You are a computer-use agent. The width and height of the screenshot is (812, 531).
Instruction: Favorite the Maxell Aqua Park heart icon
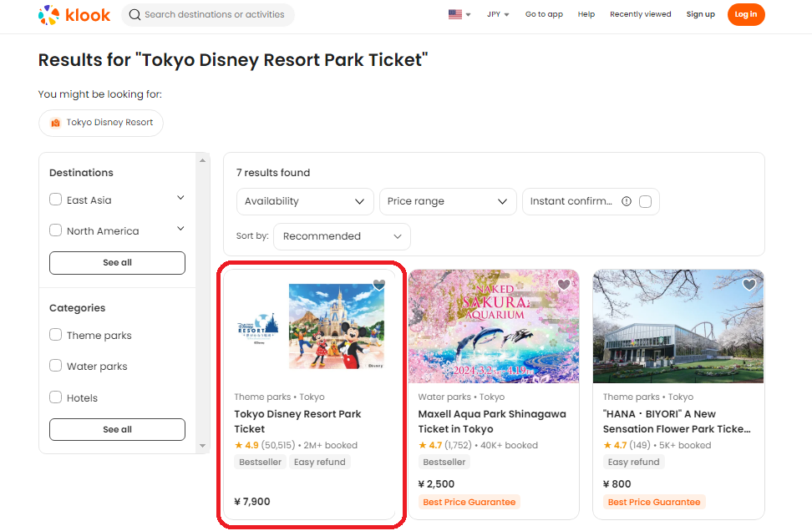point(563,284)
